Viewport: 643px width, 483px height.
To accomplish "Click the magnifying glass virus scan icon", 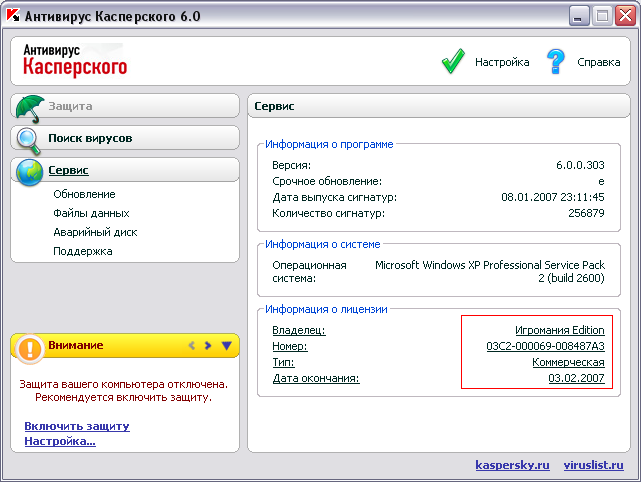I will 30,139.
